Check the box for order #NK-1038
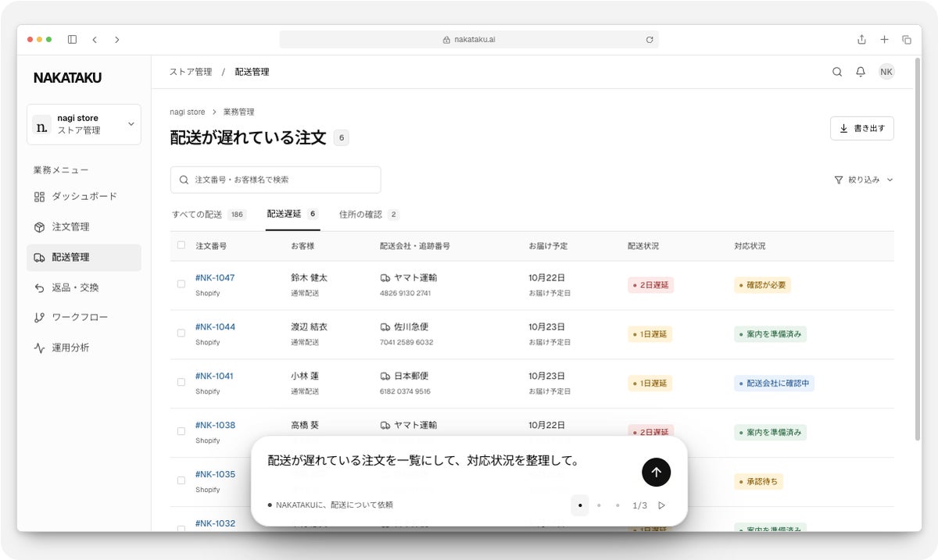The image size is (938, 560). [181, 431]
